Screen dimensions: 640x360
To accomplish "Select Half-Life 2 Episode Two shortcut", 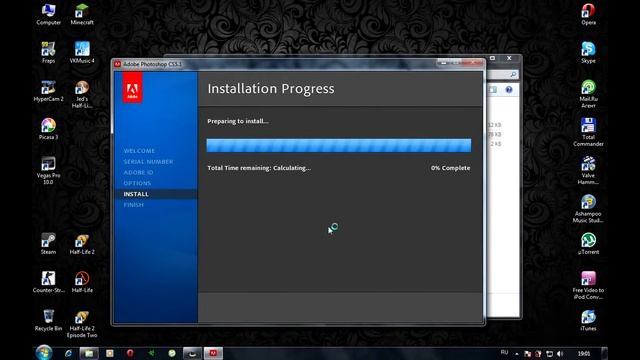I will pyautogui.click(x=82, y=324).
